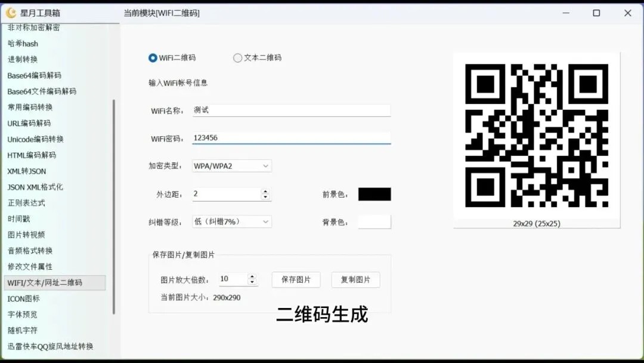Click the sidebar vertical scrollbar
This screenshot has height=363, width=644.
[x=114, y=207]
